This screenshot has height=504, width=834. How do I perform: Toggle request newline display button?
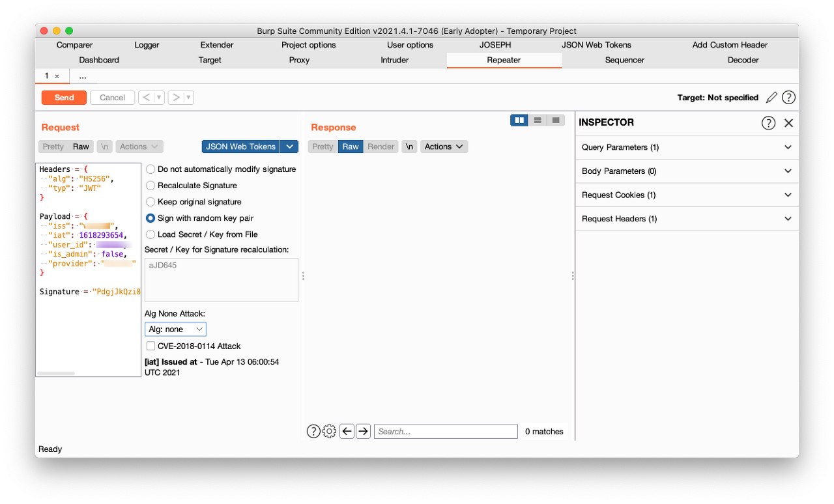point(104,147)
